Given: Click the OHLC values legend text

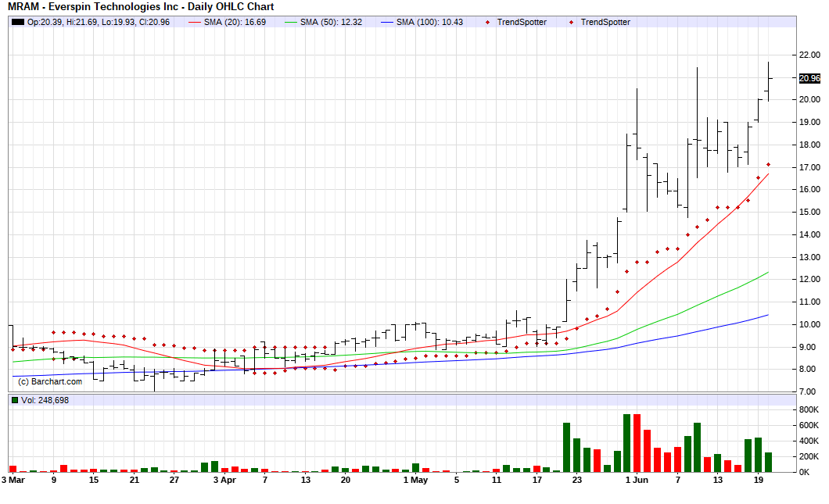Looking at the screenshot, I should tap(99, 22).
